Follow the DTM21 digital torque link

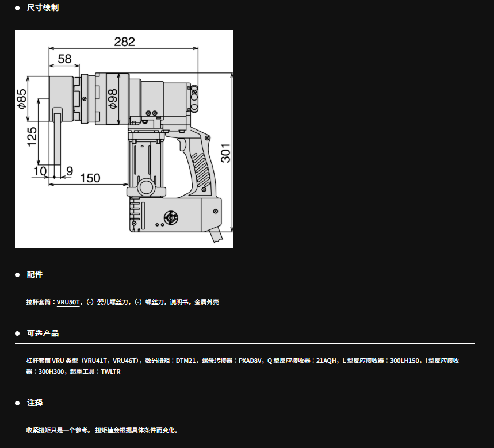[x=186, y=361]
